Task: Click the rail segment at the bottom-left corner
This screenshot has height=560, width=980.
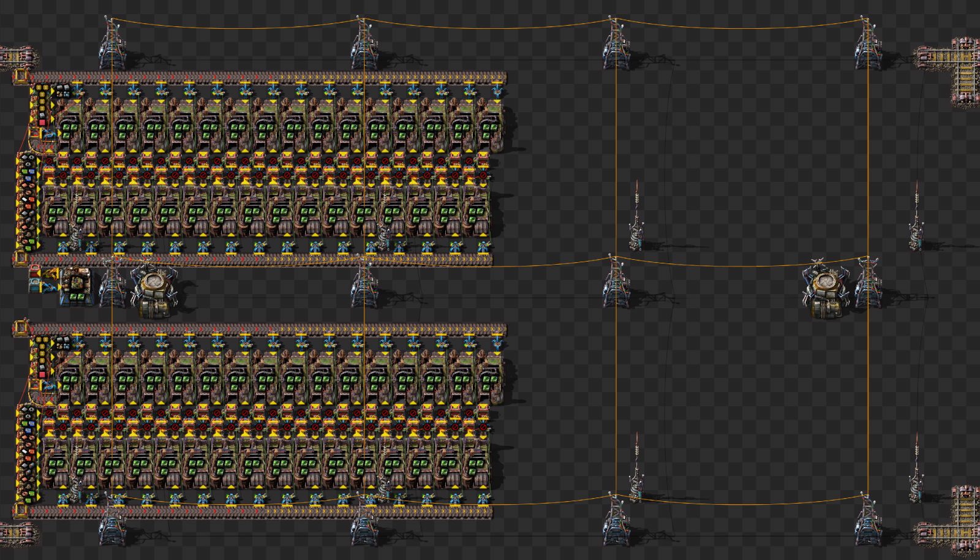Action: pyautogui.click(x=18, y=534)
